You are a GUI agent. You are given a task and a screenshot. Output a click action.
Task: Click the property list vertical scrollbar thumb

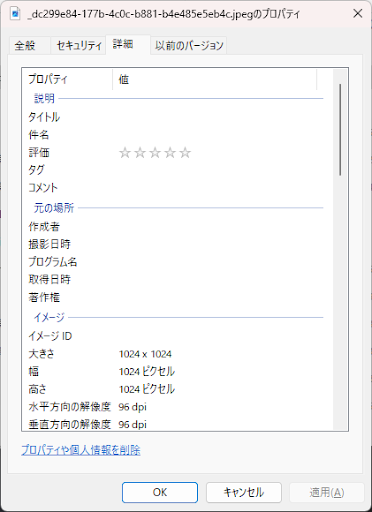click(x=340, y=130)
